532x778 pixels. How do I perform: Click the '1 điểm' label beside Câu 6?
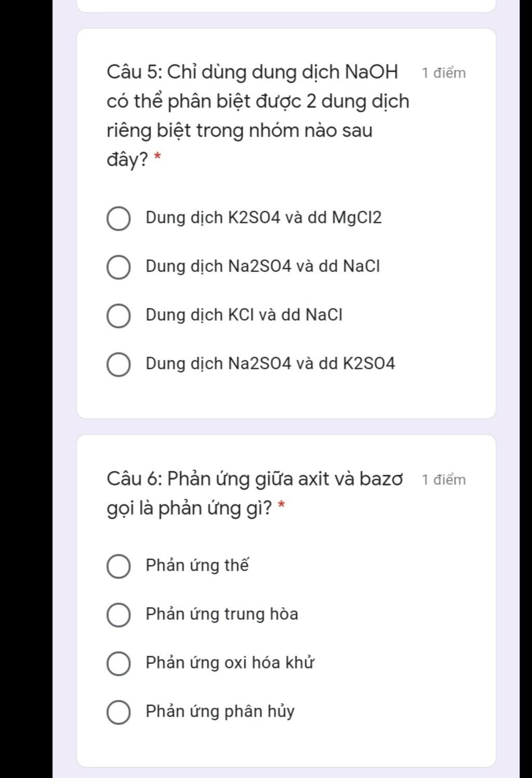click(x=444, y=479)
